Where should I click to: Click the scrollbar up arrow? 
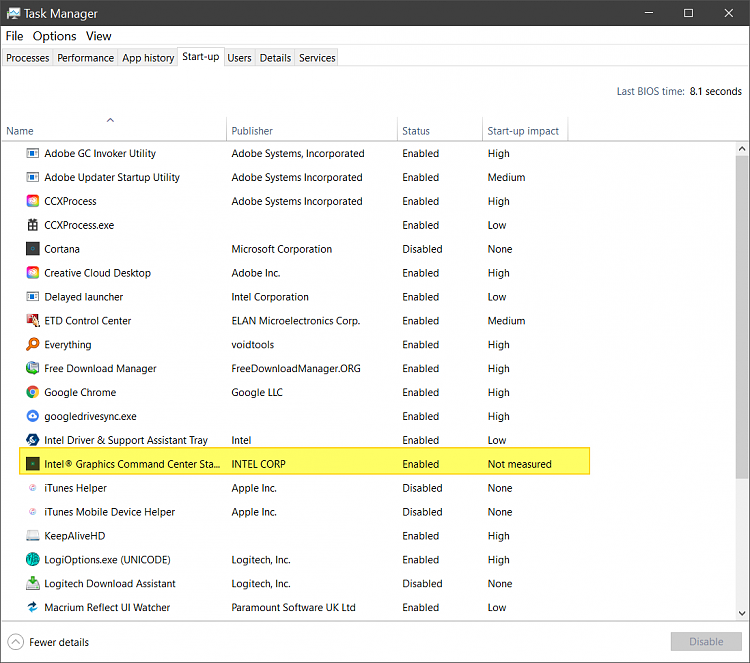(742, 149)
